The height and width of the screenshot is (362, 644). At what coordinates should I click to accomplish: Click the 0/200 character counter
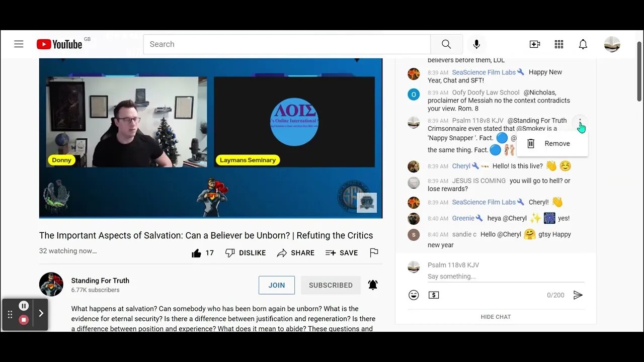coord(555,295)
